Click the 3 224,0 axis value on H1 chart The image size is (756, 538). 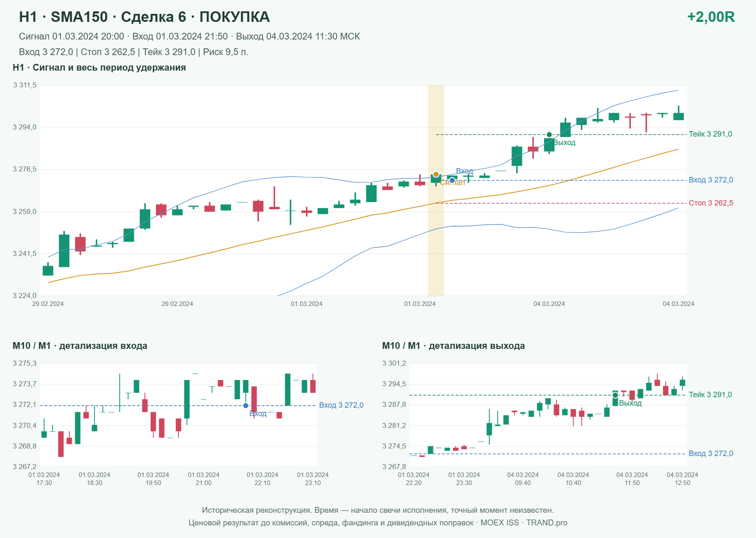[x=25, y=295]
